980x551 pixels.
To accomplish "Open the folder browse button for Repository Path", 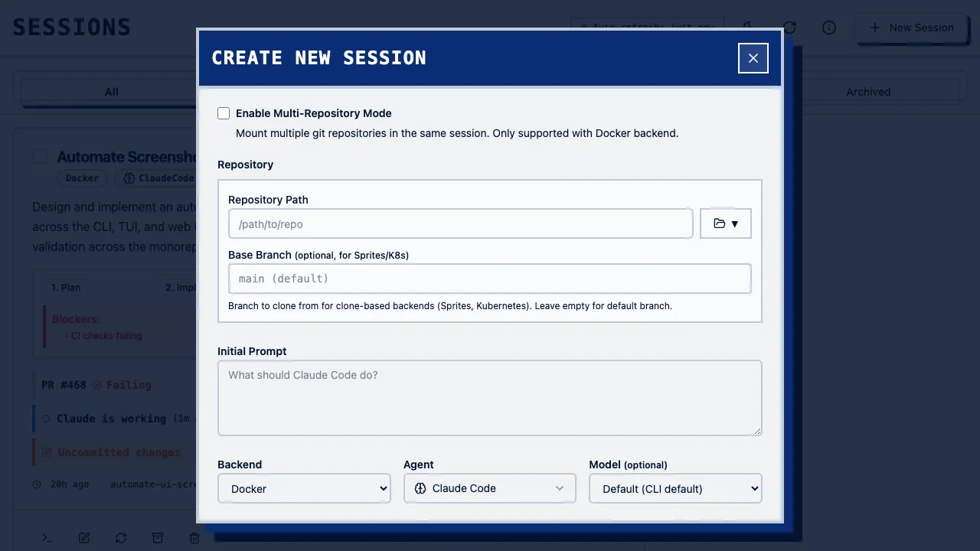I will 725,223.
